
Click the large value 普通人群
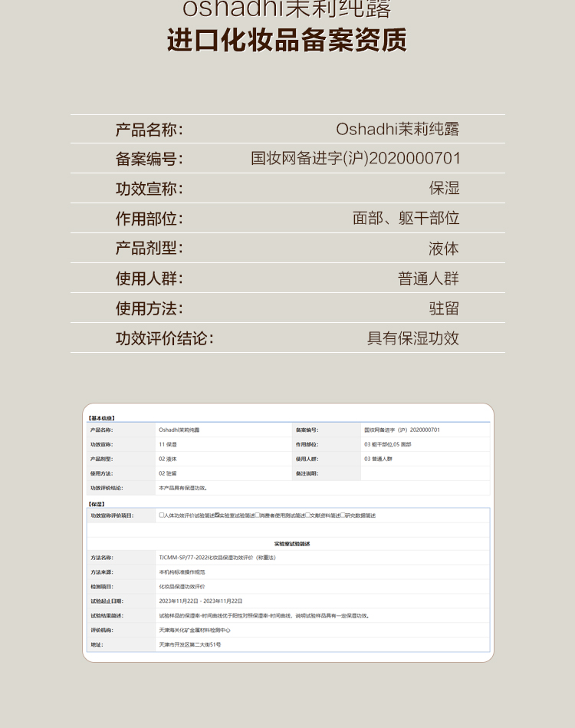(x=429, y=278)
